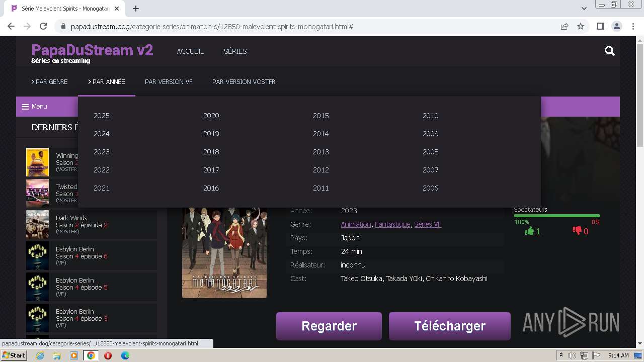Open Dark Winds Saison 2 épisode 2
The image size is (644, 362).
91,224
